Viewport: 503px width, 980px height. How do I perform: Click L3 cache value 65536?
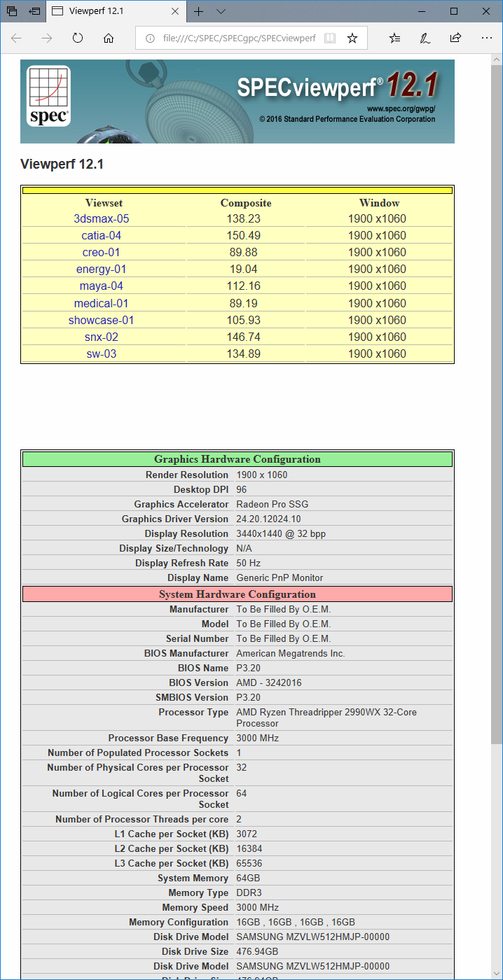click(251, 863)
